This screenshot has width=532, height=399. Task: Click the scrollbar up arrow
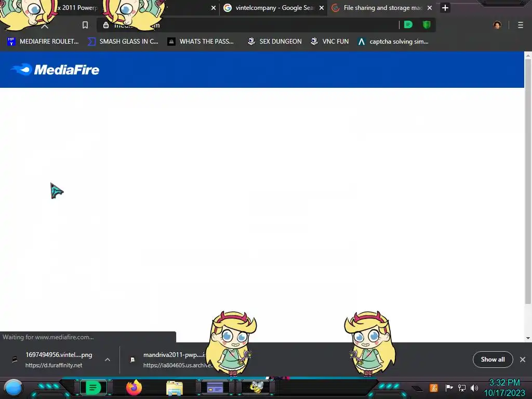click(528, 55)
